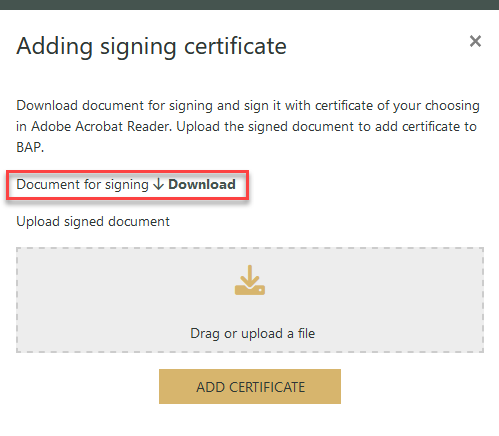Click the arrow of the upload tray icon
The width and height of the screenshot is (499, 436).
point(250,275)
